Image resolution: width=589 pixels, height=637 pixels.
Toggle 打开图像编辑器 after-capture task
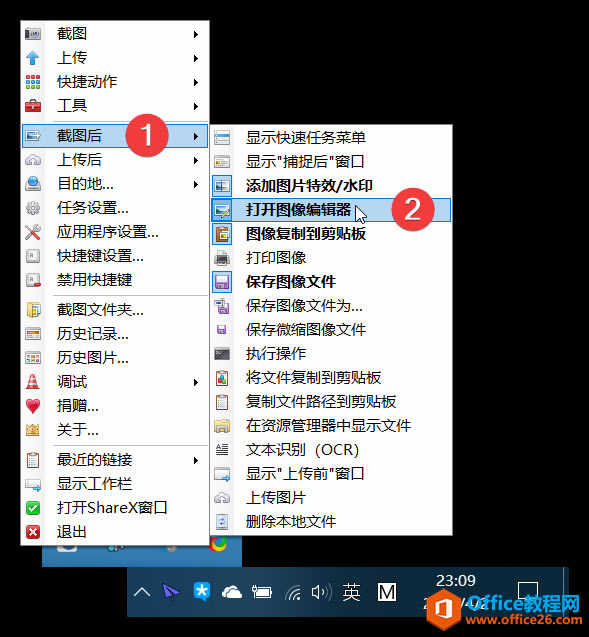[331, 210]
